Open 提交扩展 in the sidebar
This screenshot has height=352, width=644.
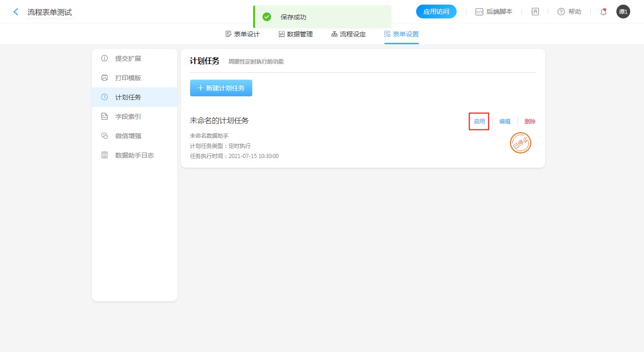(x=128, y=59)
